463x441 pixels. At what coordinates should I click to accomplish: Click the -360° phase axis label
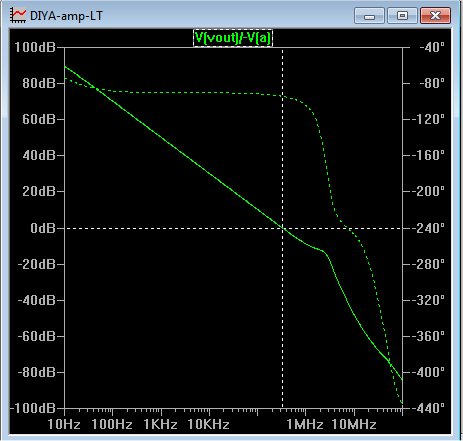428,336
